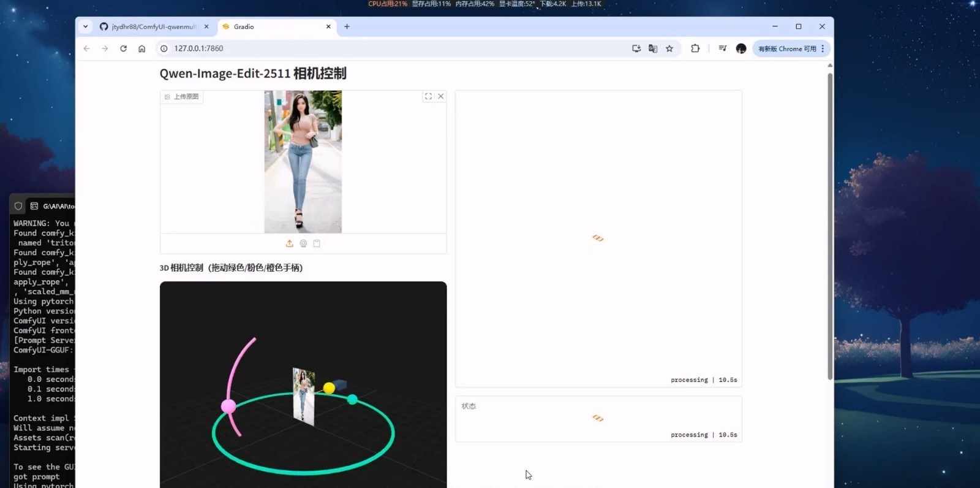Open the Chrome tab search dropdown
The height and width of the screenshot is (488, 980).
(x=86, y=26)
